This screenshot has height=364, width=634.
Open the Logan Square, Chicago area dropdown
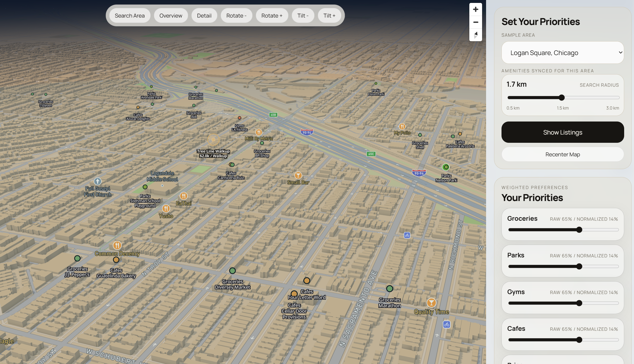pyautogui.click(x=562, y=53)
